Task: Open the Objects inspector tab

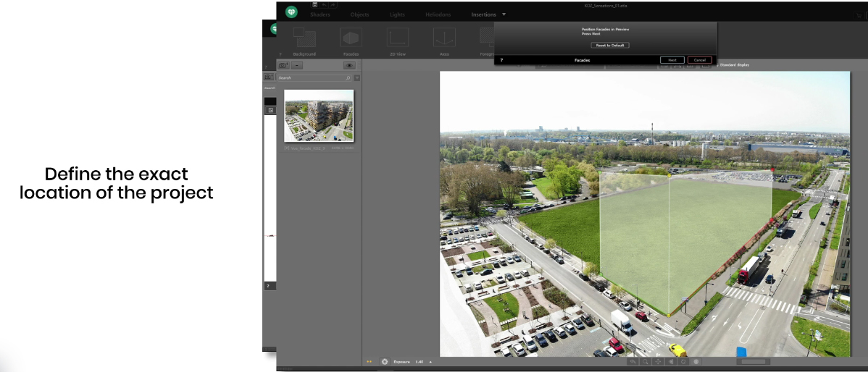Action: (360, 14)
